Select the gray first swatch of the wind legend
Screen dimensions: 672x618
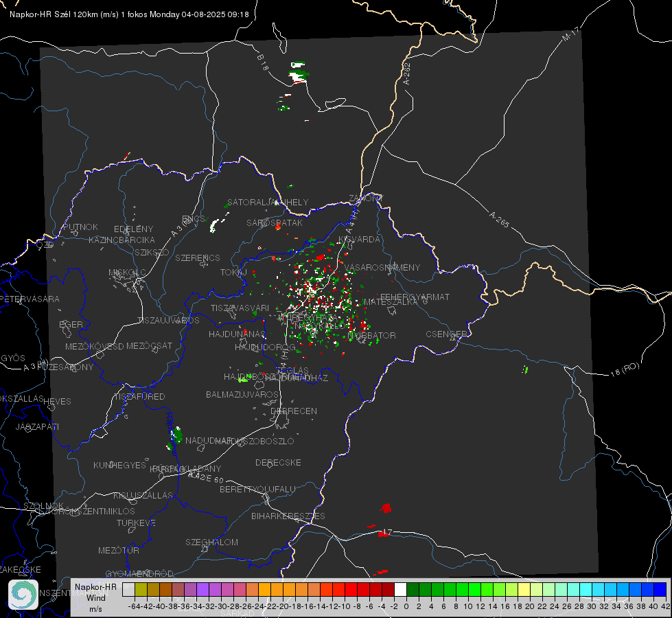pyautogui.click(x=128, y=589)
